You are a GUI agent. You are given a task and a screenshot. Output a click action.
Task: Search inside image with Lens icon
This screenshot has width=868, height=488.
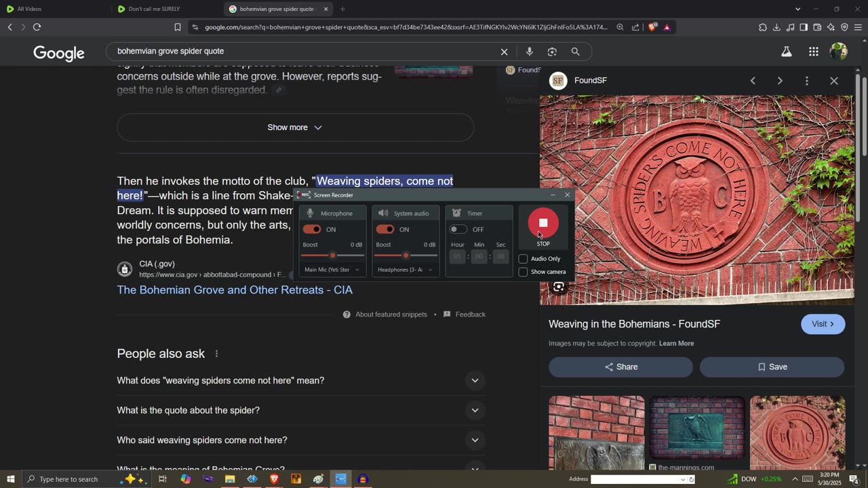pyautogui.click(x=559, y=287)
